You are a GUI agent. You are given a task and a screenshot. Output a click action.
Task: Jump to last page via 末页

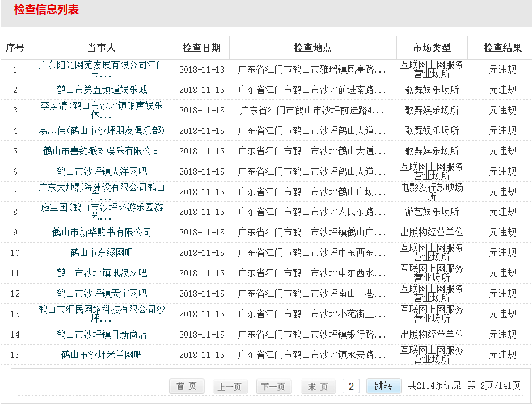(x=318, y=386)
